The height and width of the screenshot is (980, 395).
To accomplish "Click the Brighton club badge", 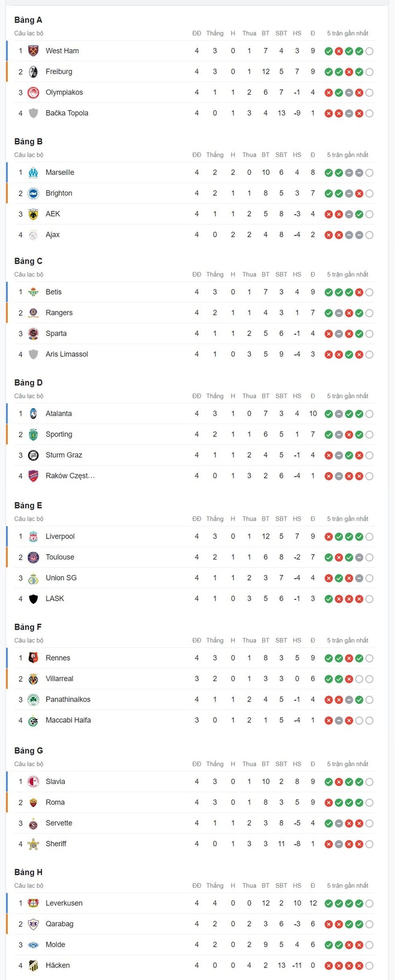I will 34,193.
